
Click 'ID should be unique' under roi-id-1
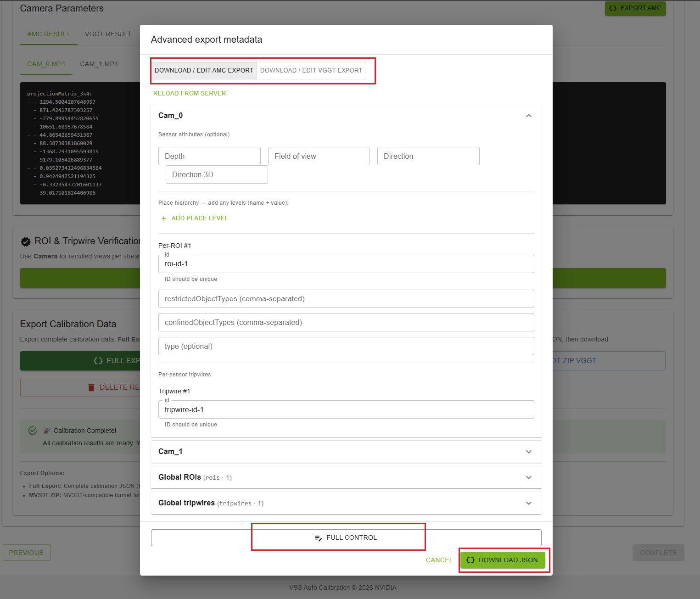[x=191, y=279]
